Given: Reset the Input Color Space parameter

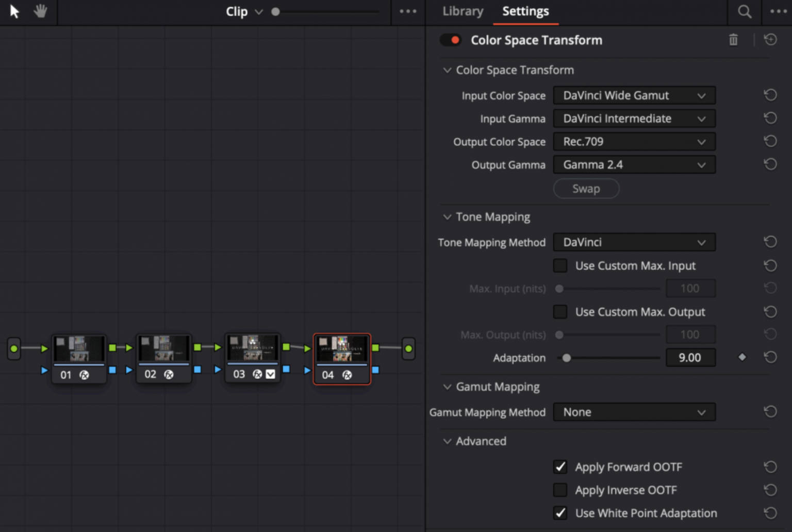Looking at the screenshot, I should pyautogui.click(x=770, y=95).
